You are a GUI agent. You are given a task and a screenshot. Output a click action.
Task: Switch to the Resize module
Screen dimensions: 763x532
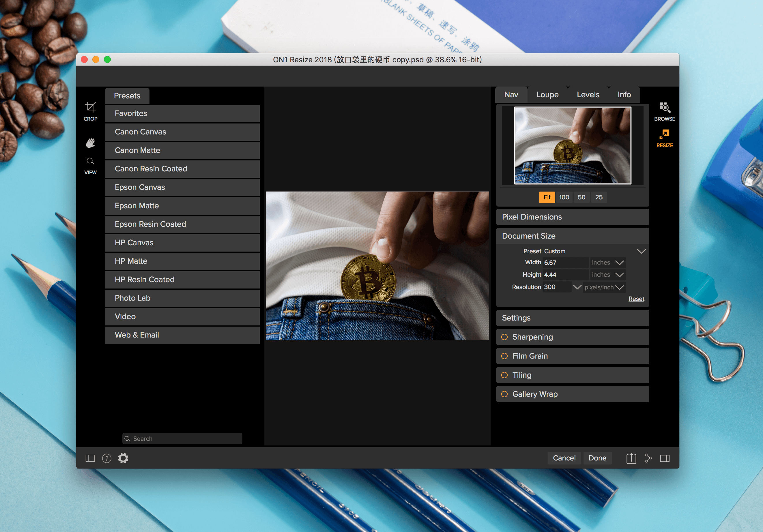664,138
